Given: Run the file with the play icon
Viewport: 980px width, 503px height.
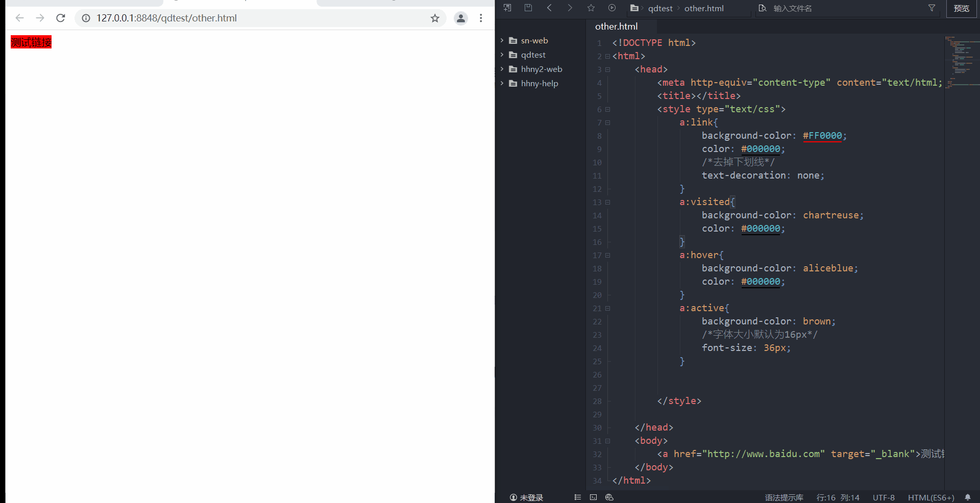Looking at the screenshot, I should click(x=612, y=8).
